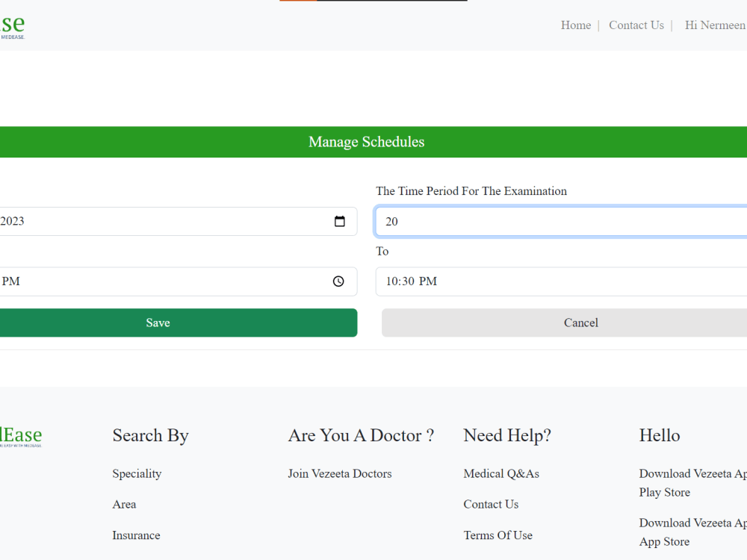
Task: Click 'The Time Period For The Examination' label
Action: [471, 191]
